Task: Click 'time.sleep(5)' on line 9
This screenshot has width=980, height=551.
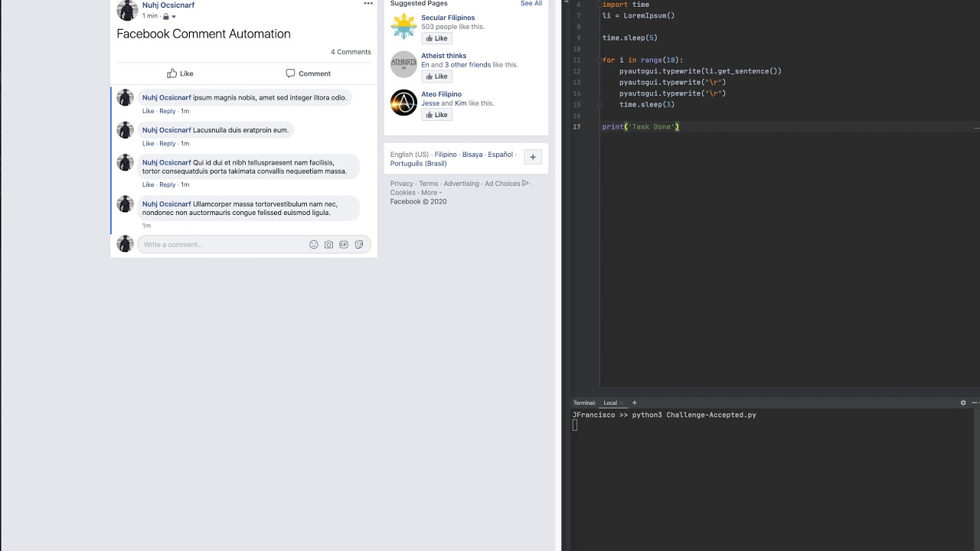Action: click(630, 37)
